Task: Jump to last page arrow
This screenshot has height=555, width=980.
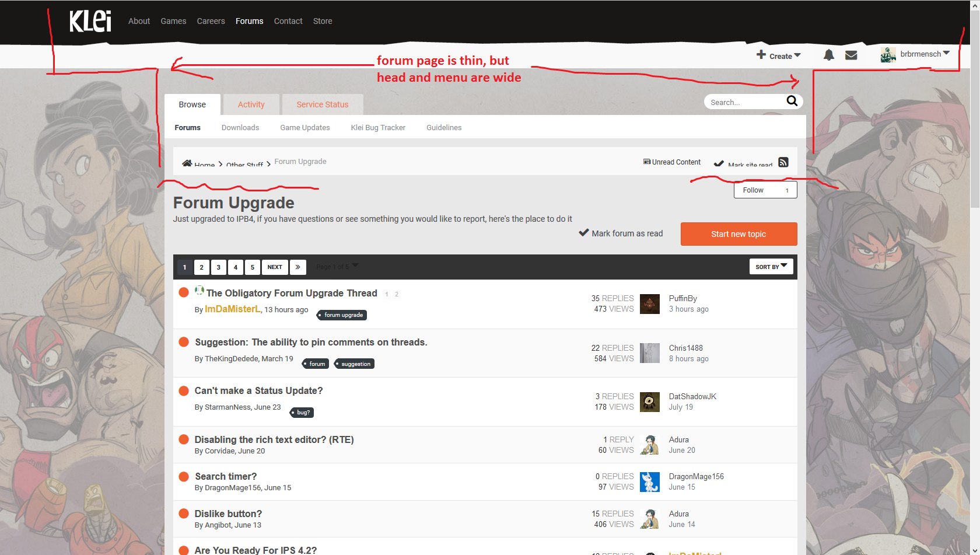Action: click(297, 267)
